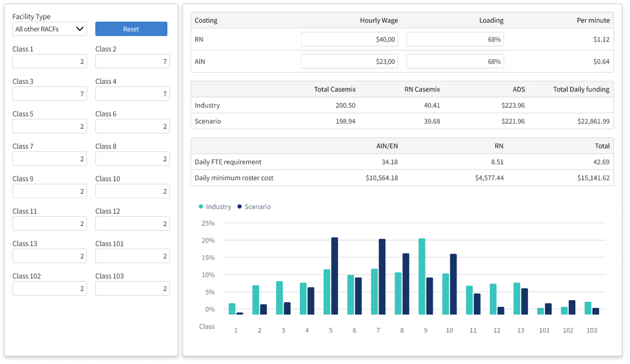Select the Class 103 input field
Screen dimensions: 630x364
click(x=132, y=288)
